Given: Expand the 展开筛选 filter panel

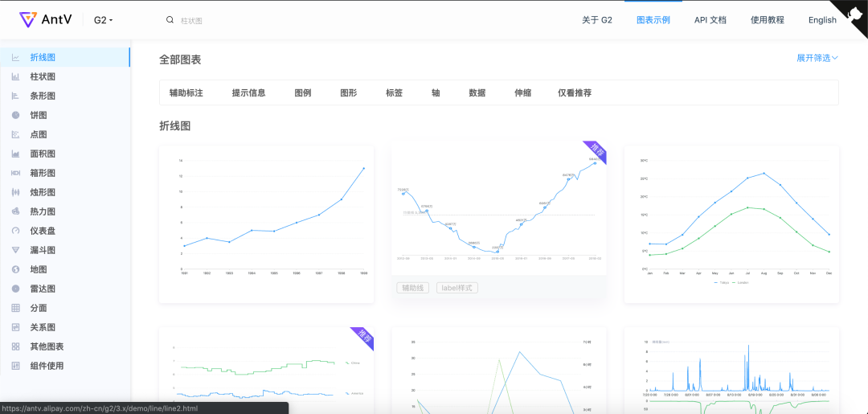Looking at the screenshot, I should pos(817,58).
